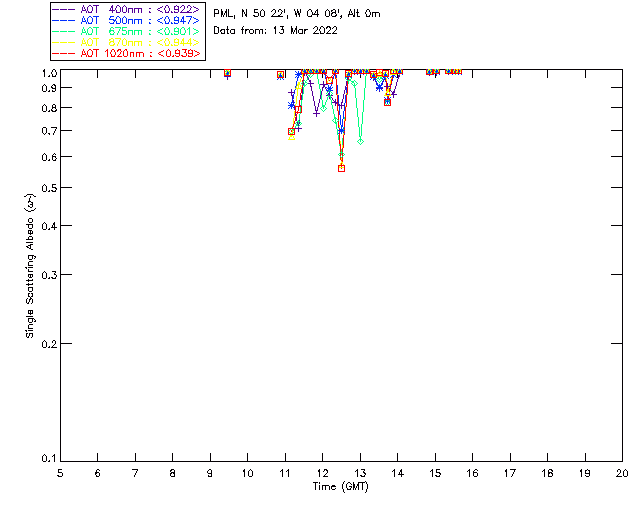The image size is (640, 512).
Task: Click the AOT 500nm legend entry
Action: 126,20
